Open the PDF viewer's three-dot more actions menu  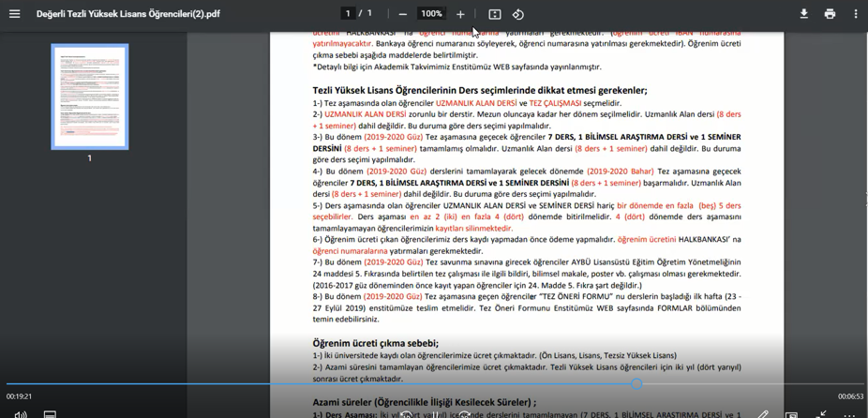855,14
